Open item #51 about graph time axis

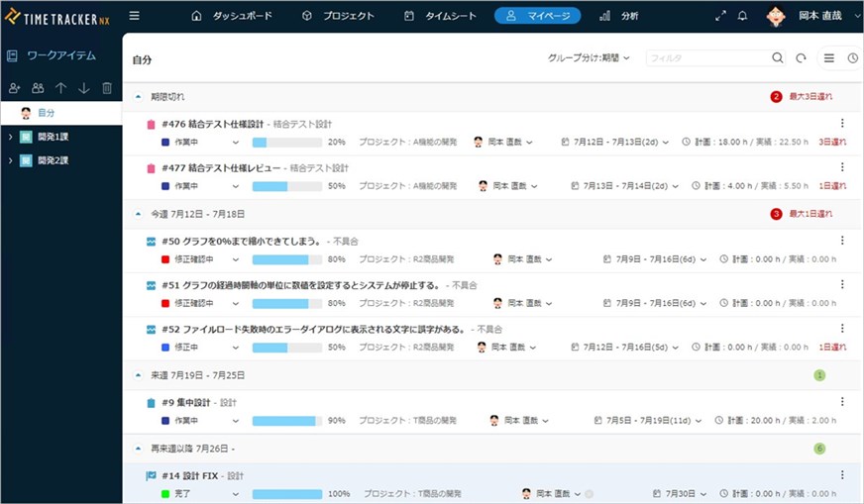click(302, 285)
